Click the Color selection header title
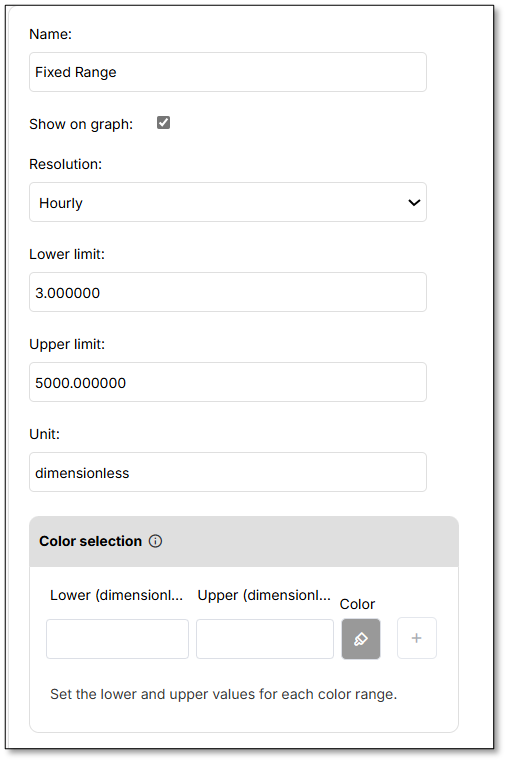The width and height of the screenshot is (507, 762). (90, 541)
